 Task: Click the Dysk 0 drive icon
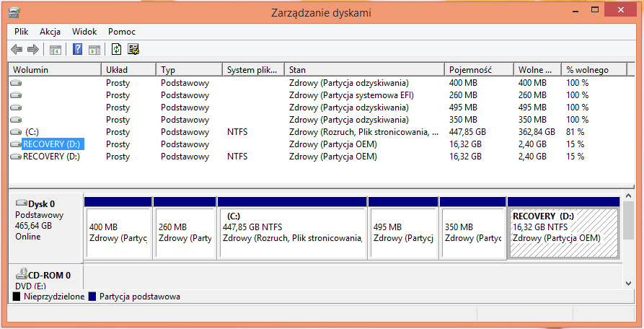[x=22, y=203]
